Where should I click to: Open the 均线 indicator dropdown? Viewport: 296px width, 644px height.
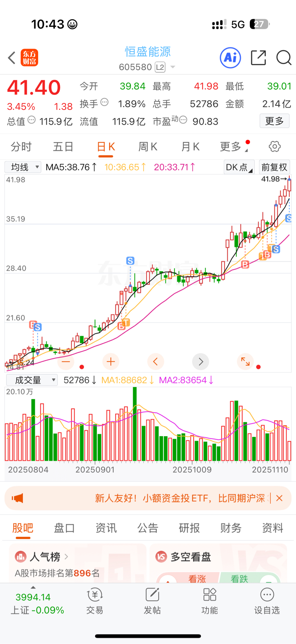coord(23,167)
